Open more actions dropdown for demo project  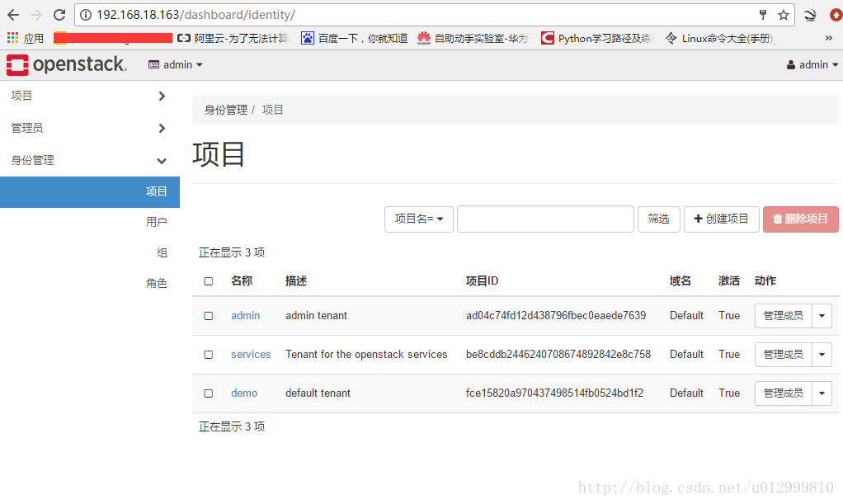822,393
